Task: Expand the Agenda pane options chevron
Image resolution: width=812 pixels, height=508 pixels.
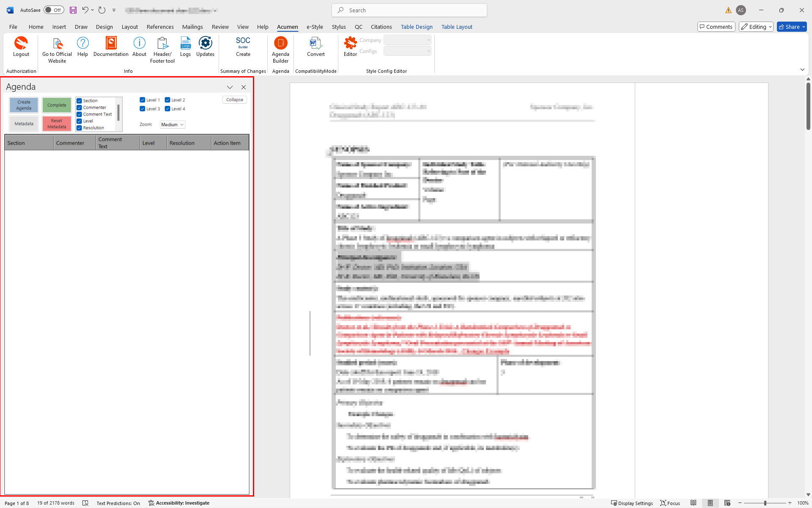Action: [230, 87]
